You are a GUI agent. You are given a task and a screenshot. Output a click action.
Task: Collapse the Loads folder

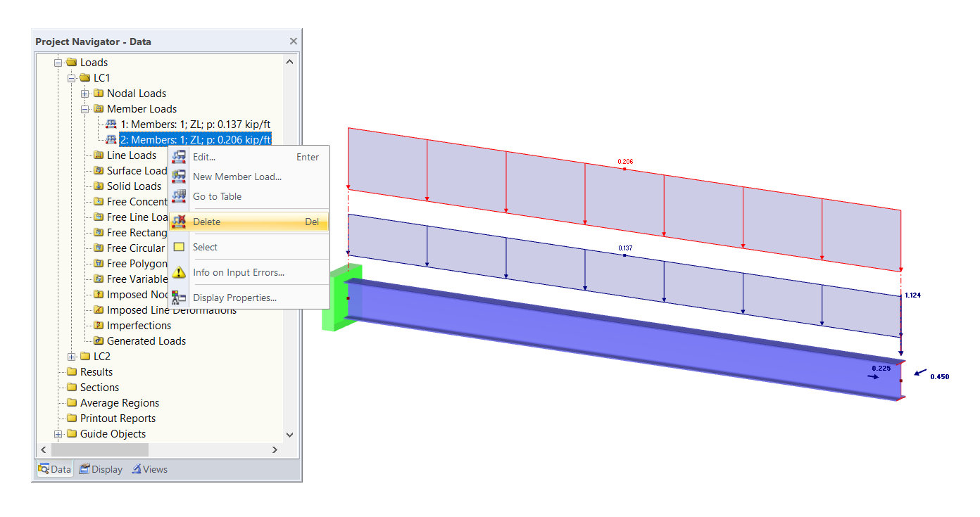pos(58,62)
